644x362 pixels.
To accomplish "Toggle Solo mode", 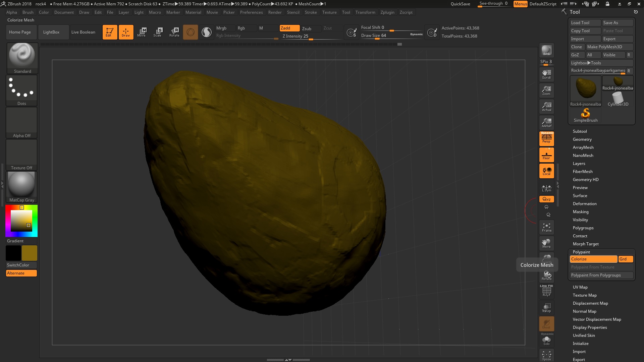I will coord(546,340).
